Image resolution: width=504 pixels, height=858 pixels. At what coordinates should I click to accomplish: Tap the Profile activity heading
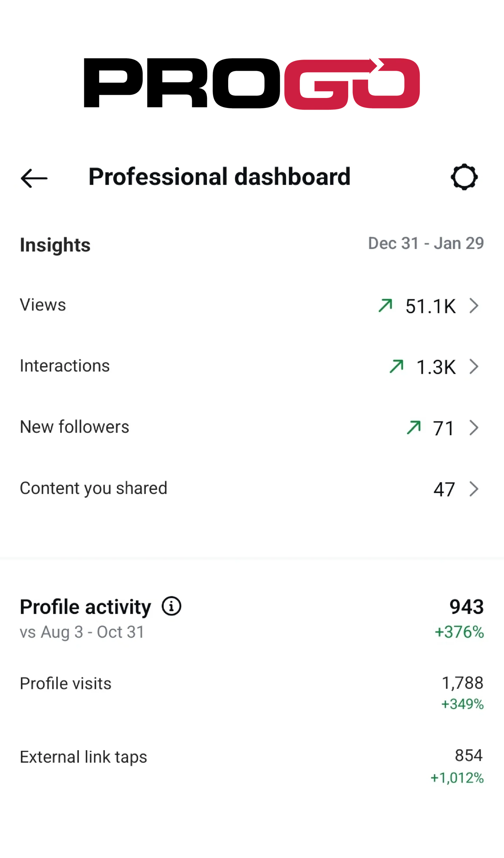click(85, 607)
